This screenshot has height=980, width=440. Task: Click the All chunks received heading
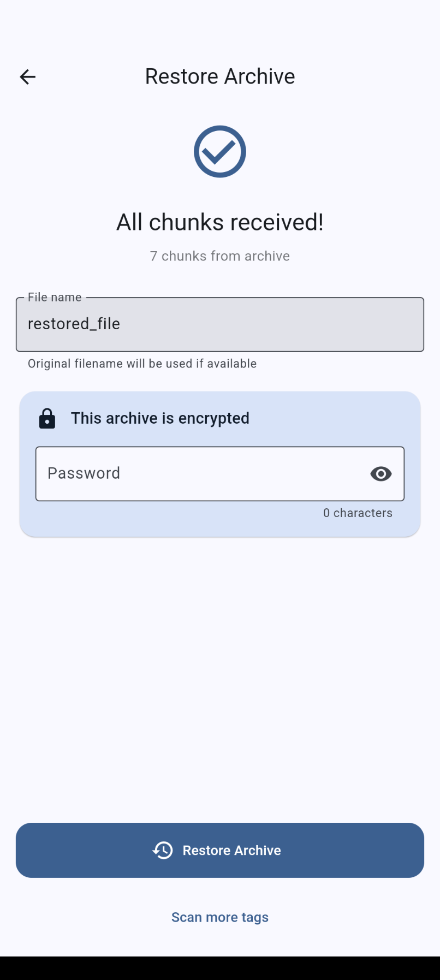(x=220, y=222)
